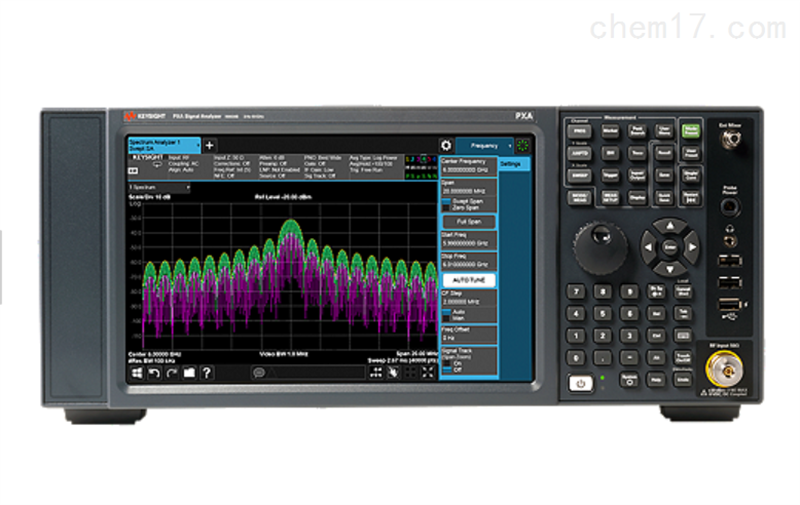Expand Spectrum Analyzer 1 tab dropdown arrow
The height and width of the screenshot is (505, 800).
coord(196,143)
